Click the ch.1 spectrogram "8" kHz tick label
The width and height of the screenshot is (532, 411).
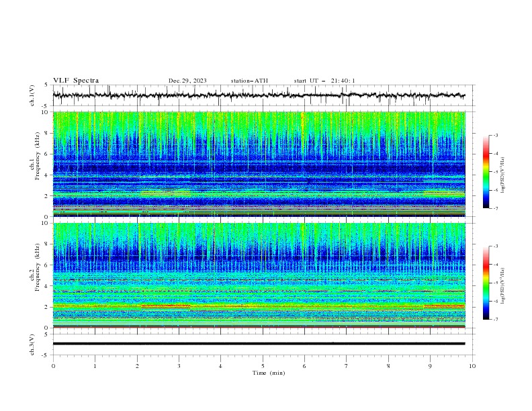point(47,133)
